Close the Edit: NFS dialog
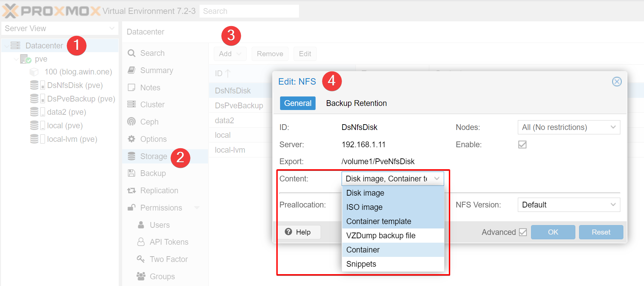Viewport: 644px width, 286px height. tap(617, 82)
